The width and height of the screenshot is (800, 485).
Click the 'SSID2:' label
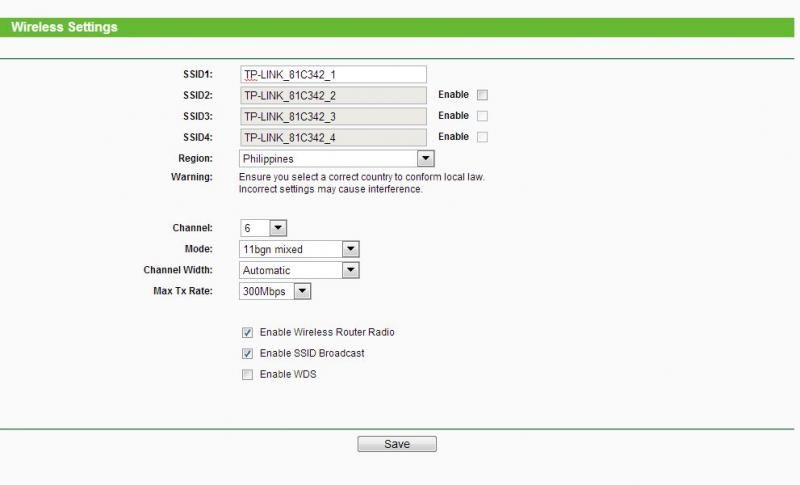pyautogui.click(x=198, y=95)
